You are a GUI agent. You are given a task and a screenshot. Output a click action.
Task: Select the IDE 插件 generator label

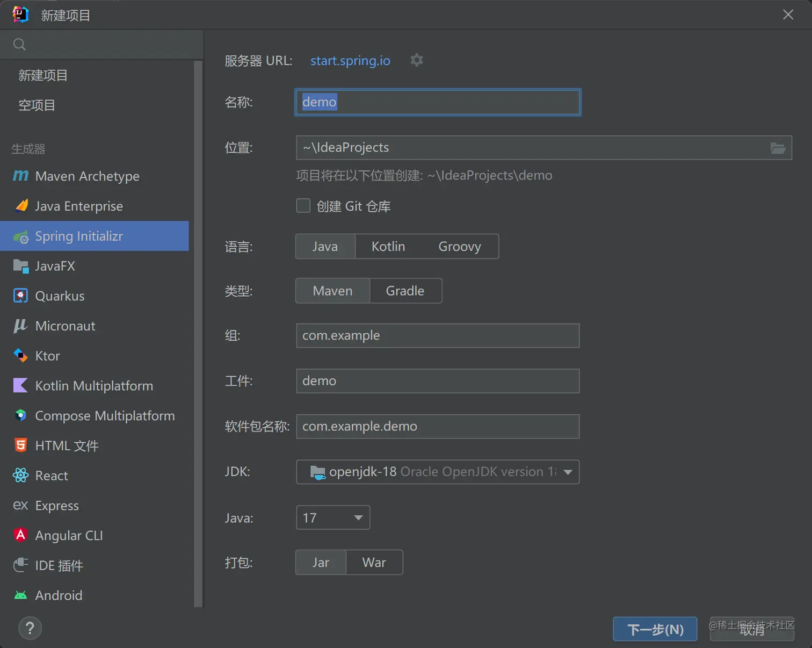(59, 565)
